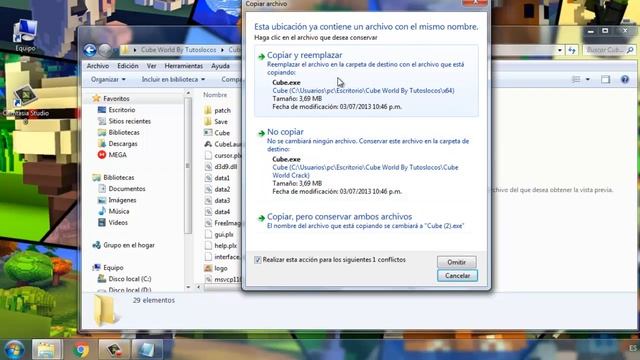Select the patch folder
The image size is (640, 360).
coord(222,111)
